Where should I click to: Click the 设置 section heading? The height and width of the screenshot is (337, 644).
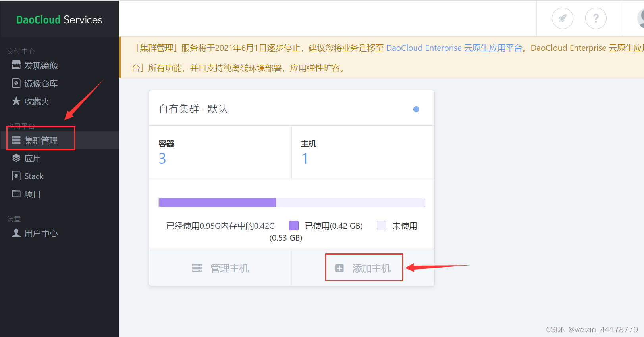click(x=14, y=219)
